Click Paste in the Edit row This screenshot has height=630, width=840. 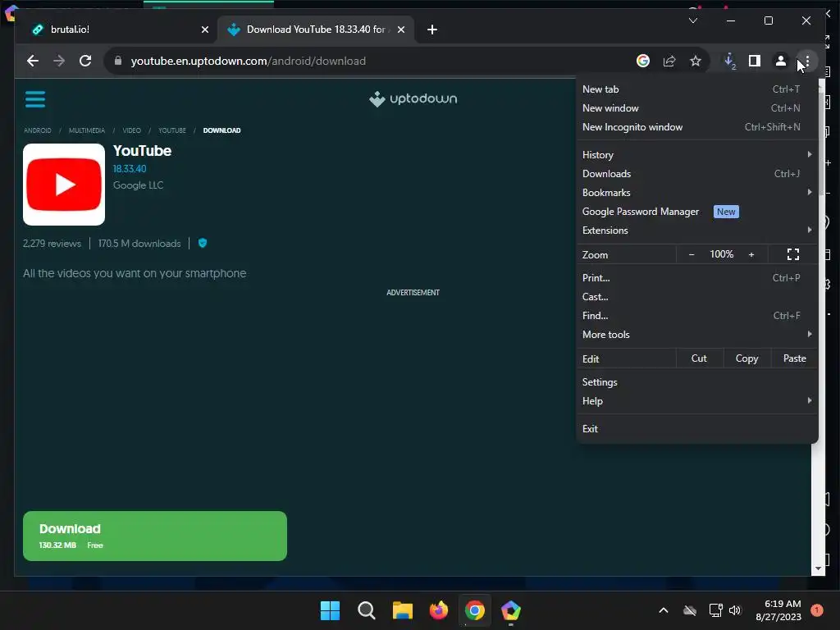click(794, 358)
